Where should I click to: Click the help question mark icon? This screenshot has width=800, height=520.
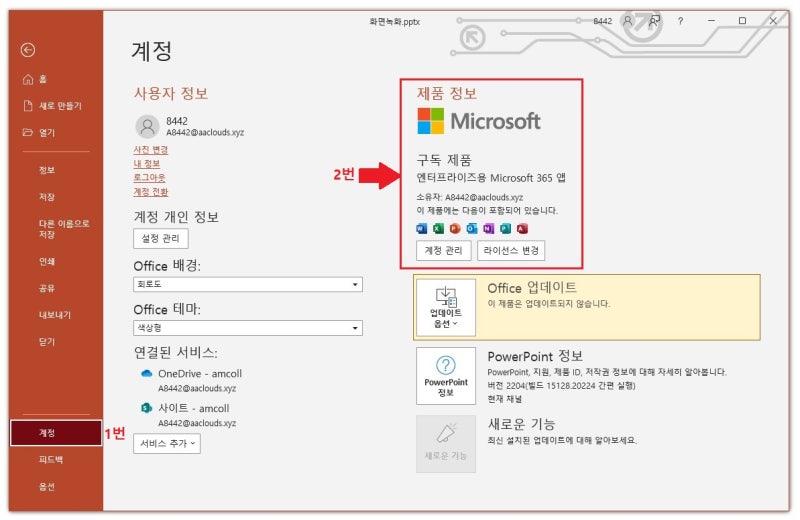pyautogui.click(x=680, y=21)
